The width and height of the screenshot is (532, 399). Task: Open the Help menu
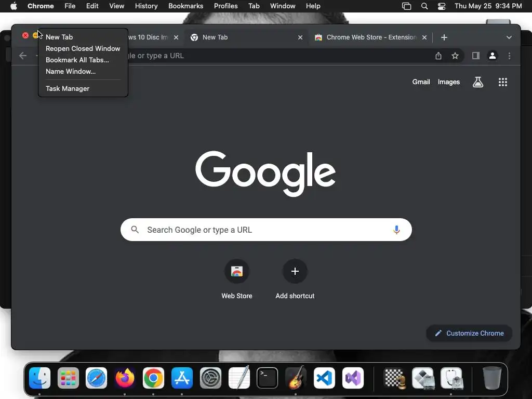[x=313, y=6]
